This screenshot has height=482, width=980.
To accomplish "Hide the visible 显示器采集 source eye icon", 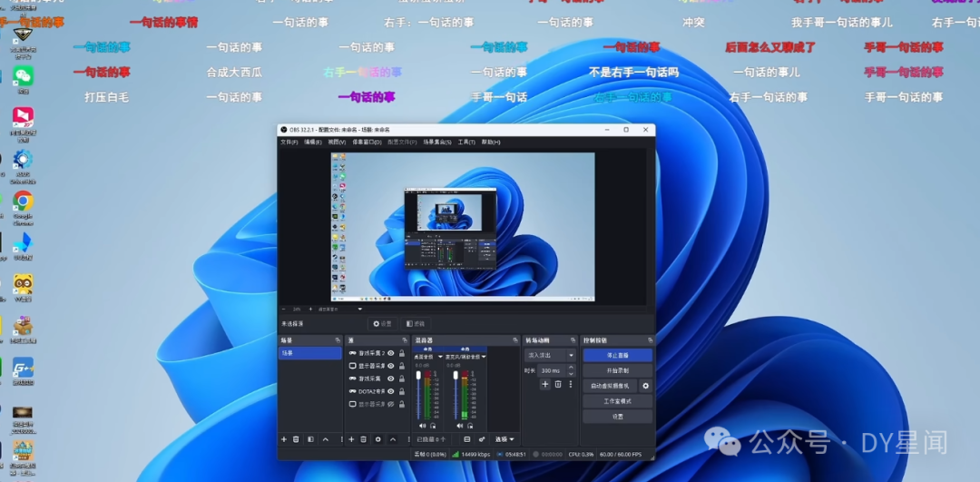I will tap(390, 366).
